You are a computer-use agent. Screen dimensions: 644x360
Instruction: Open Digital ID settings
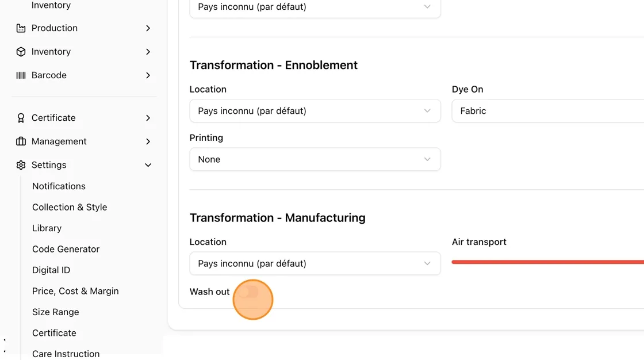tap(51, 270)
